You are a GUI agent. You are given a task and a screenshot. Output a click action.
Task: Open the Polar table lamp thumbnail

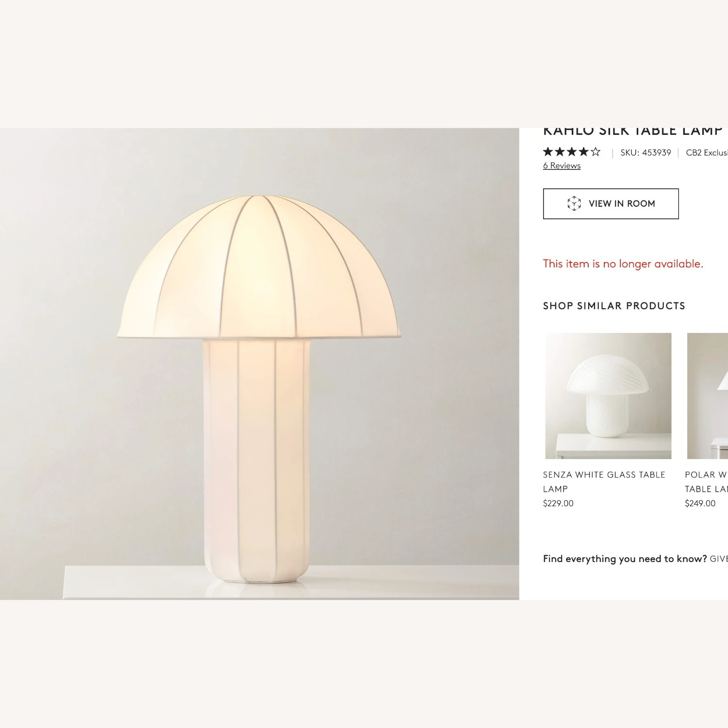(708, 396)
